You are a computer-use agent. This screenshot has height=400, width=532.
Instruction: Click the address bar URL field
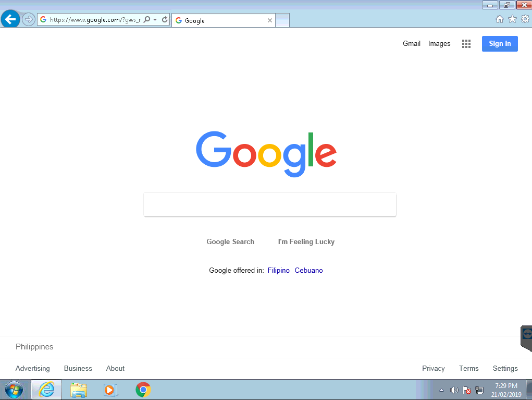click(x=95, y=20)
